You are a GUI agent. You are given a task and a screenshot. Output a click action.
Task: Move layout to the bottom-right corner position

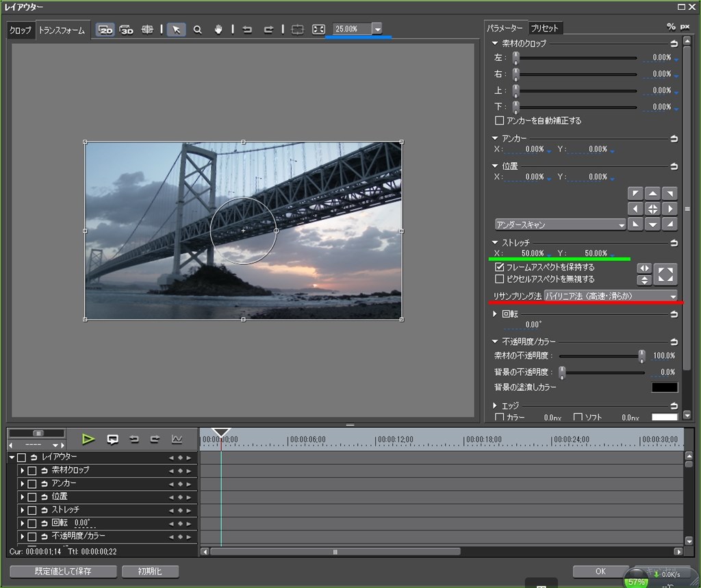point(670,224)
